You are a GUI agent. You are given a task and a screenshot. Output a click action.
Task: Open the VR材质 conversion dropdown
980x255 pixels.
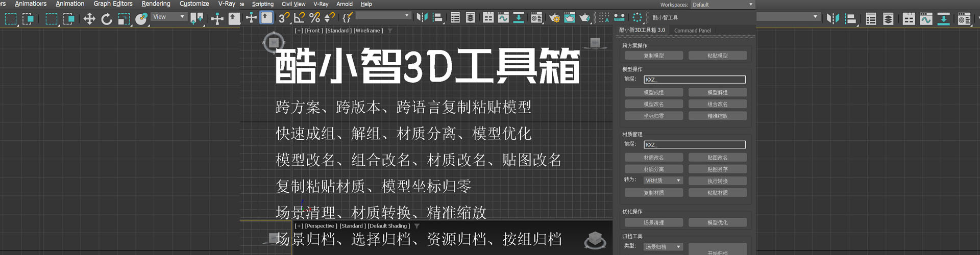coord(663,181)
